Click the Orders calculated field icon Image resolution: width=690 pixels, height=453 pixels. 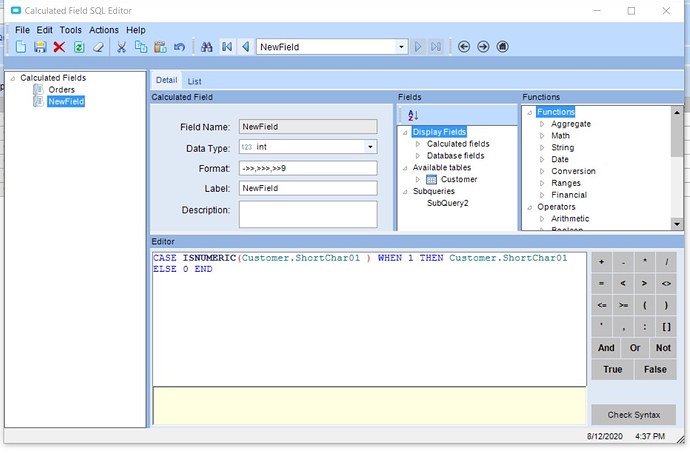click(39, 90)
